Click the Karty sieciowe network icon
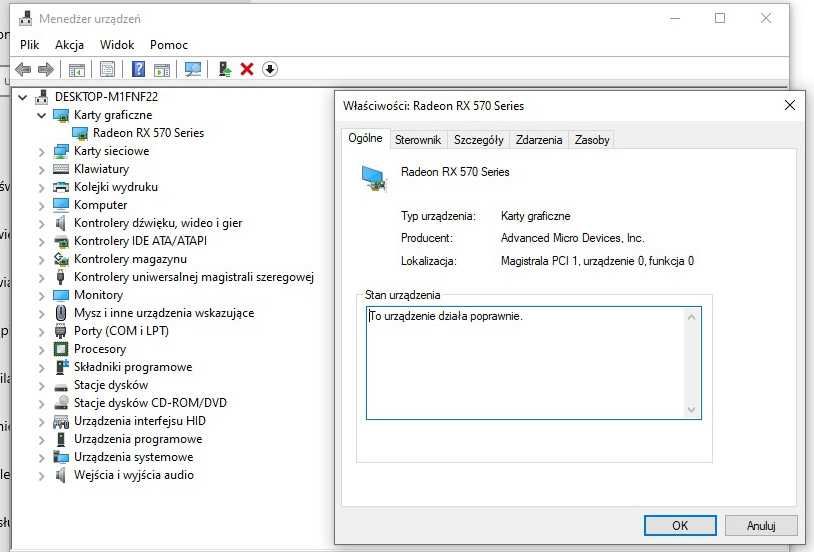 coord(61,151)
